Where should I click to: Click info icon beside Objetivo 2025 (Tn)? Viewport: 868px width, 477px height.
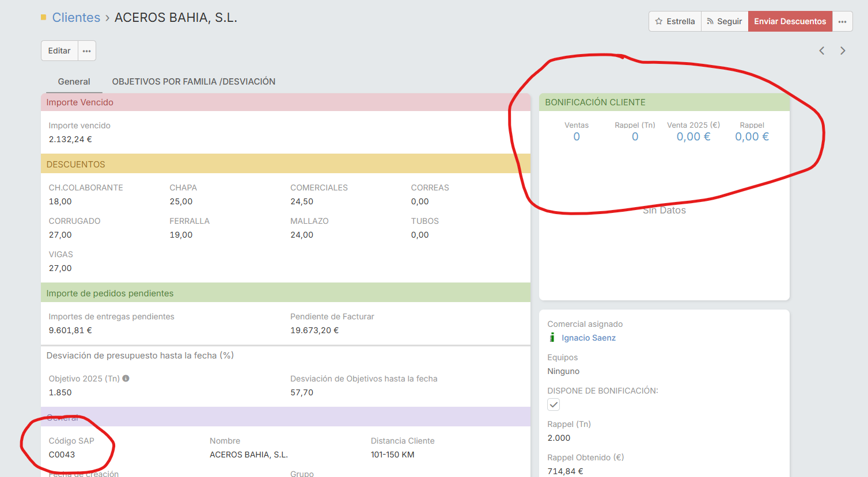point(126,379)
